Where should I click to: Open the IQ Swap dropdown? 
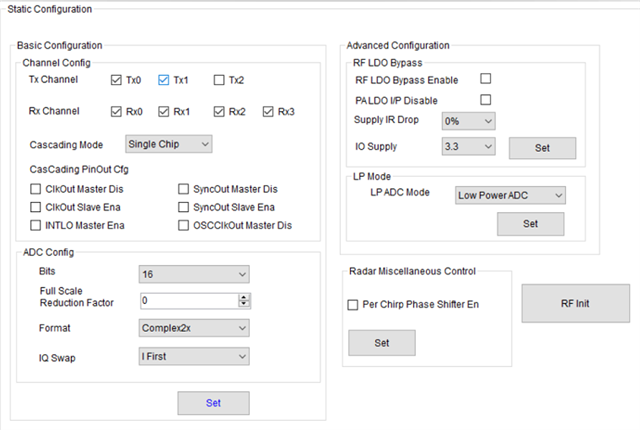pyautogui.click(x=193, y=354)
